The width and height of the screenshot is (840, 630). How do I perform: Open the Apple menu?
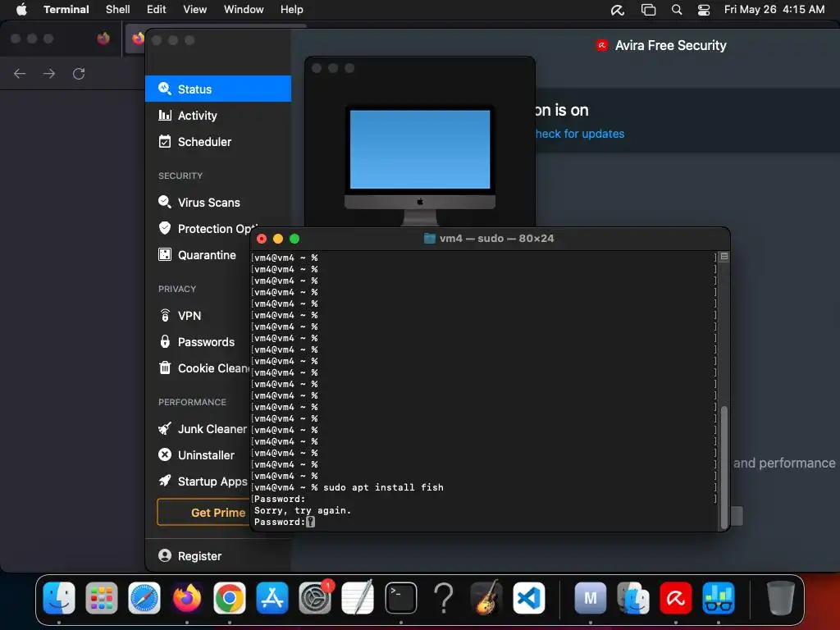pos(21,9)
